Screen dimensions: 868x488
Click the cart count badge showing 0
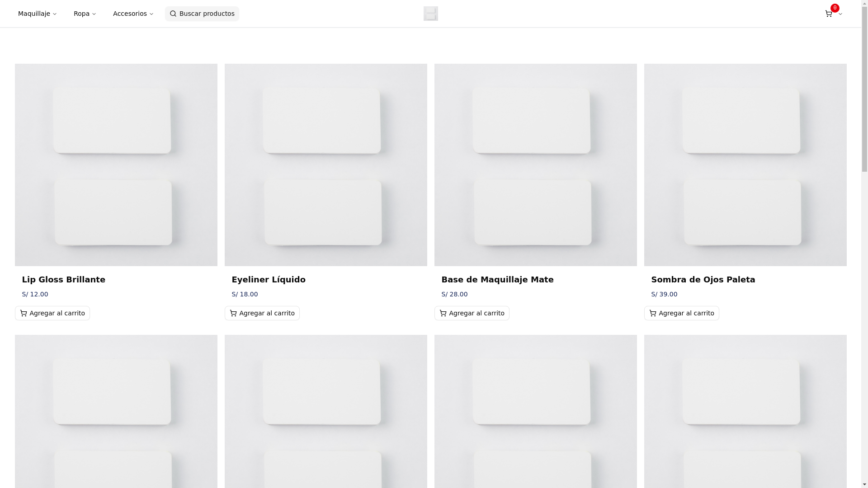pyautogui.click(x=835, y=8)
